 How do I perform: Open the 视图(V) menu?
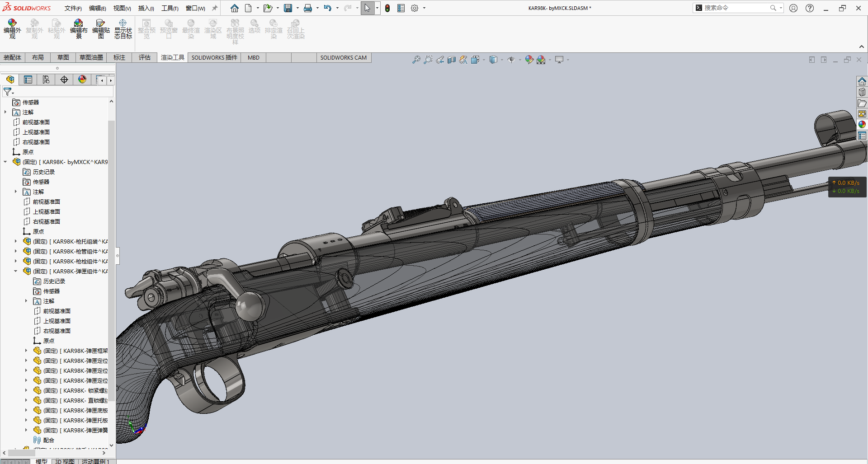tap(122, 8)
